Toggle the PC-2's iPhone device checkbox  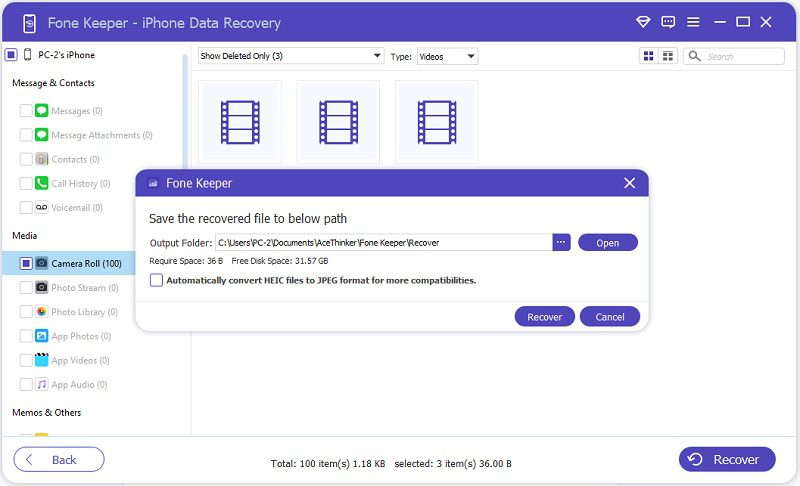10,55
